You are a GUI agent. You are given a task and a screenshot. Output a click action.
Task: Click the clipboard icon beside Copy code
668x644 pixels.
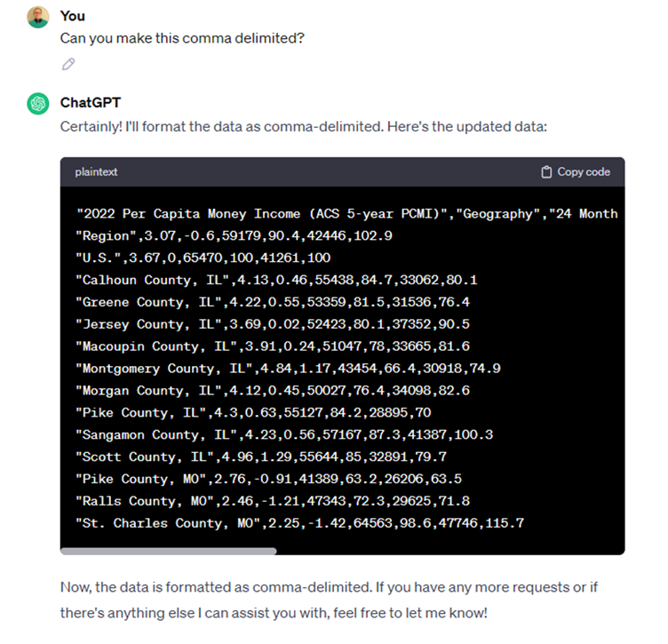(x=546, y=172)
